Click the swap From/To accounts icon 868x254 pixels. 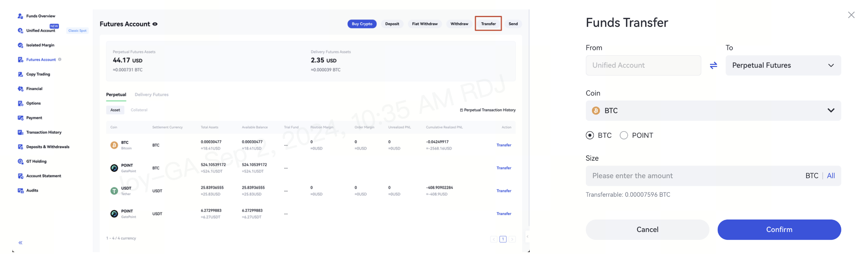713,66
